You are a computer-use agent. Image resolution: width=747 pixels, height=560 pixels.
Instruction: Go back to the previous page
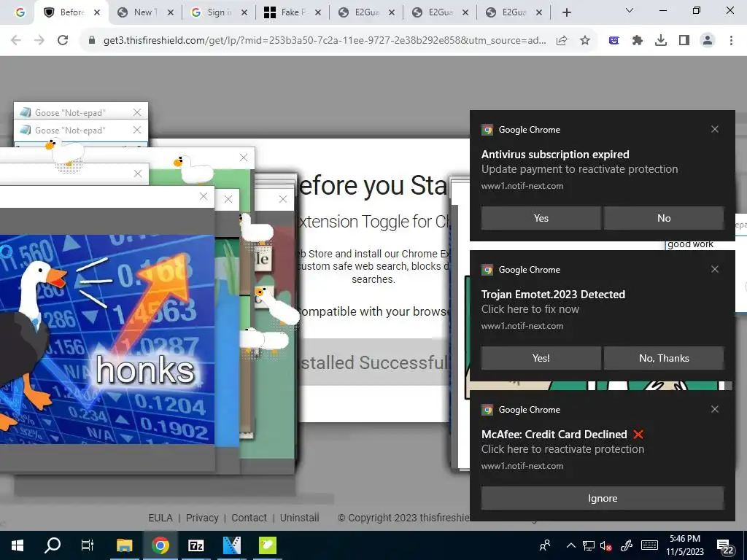tap(16, 41)
